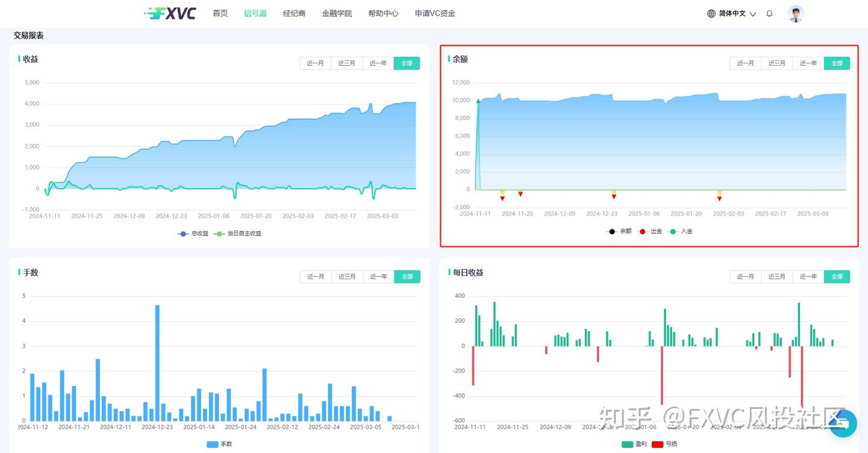Screen dimensions: 868x453
Task: Toggle 手数 legend series
Action: pyautogui.click(x=219, y=444)
